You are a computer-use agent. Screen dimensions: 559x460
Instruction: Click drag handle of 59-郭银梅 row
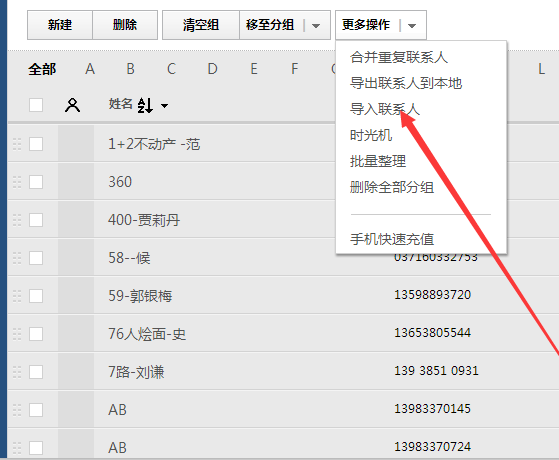pyautogui.click(x=17, y=296)
